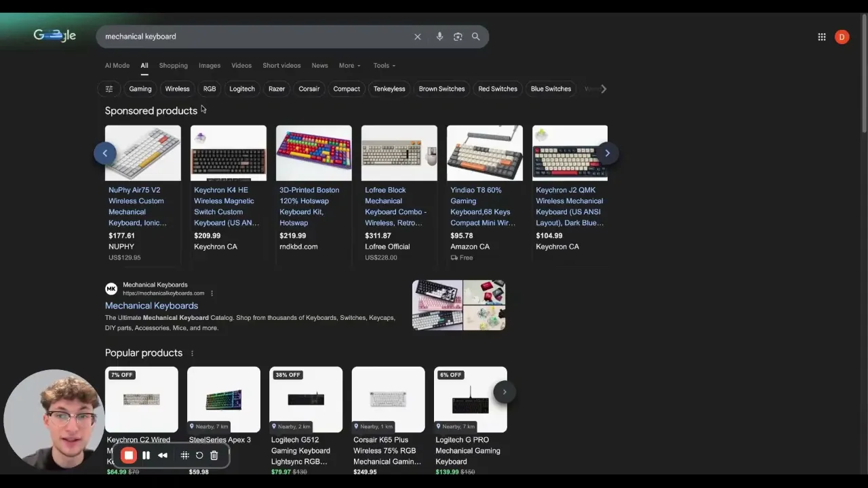868x488 pixels.
Task: Expand the More search menu
Action: (350, 66)
